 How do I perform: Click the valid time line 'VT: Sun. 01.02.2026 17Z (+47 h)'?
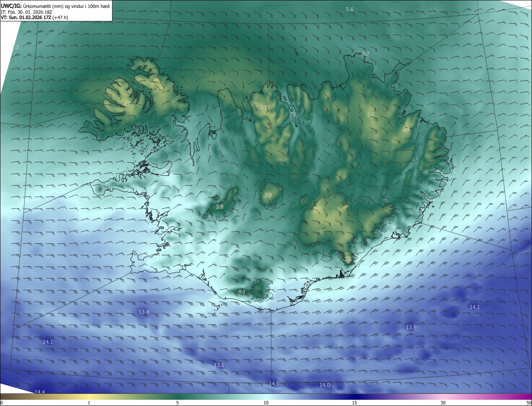(x=34, y=18)
